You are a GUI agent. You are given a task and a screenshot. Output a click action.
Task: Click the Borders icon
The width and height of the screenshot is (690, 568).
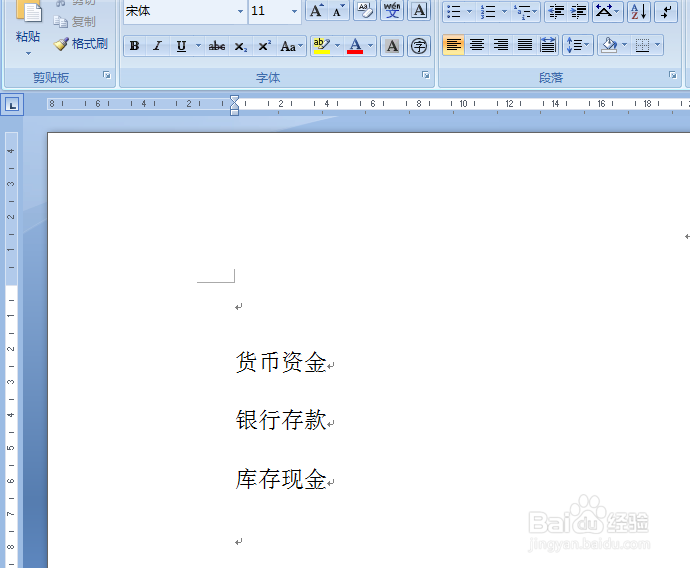(642, 45)
